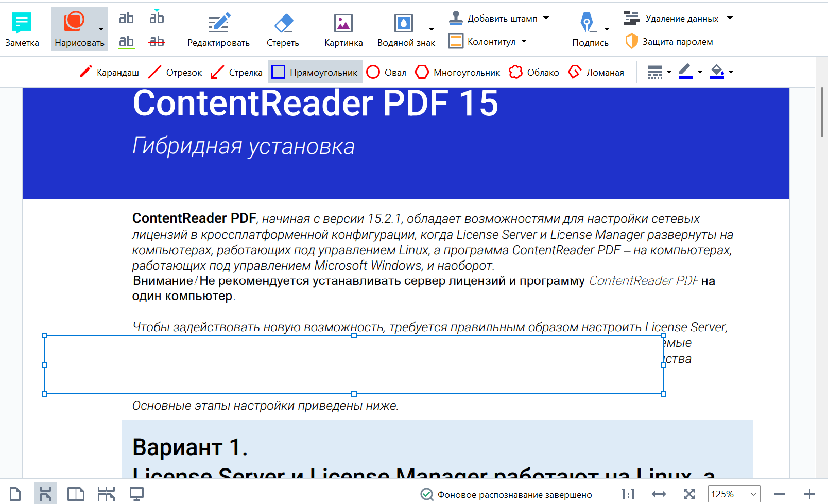Viewport: 828px width, 504px height.
Task: Enter full screen presentation view
Action: click(136, 494)
